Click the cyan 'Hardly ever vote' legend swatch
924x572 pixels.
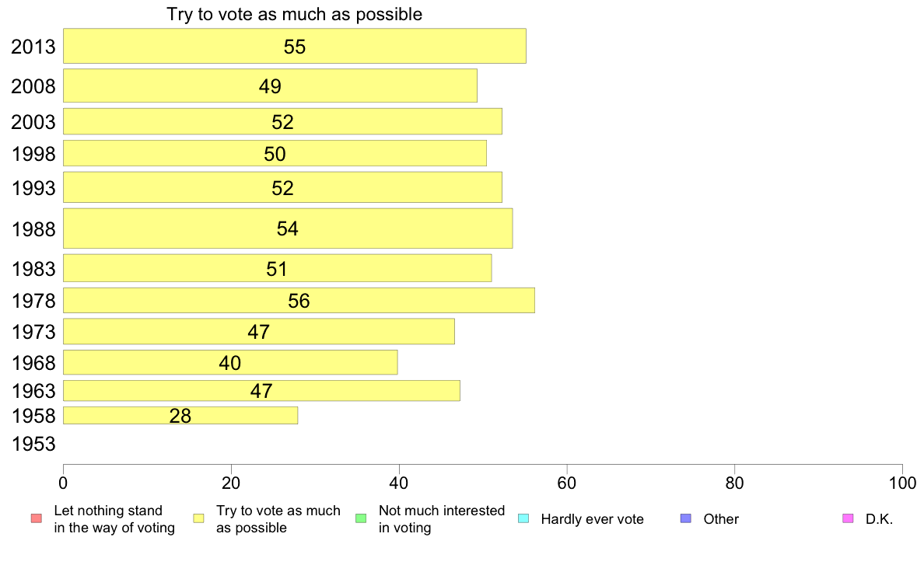523,518
